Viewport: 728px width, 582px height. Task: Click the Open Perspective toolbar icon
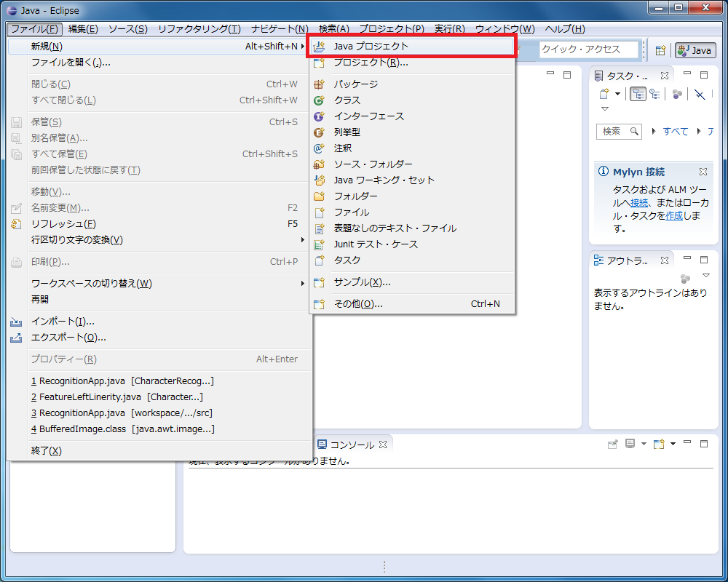tap(660, 51)
